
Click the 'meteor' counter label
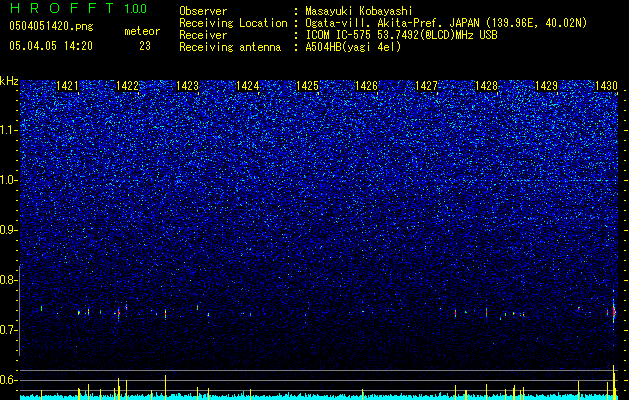click(142, 31)
